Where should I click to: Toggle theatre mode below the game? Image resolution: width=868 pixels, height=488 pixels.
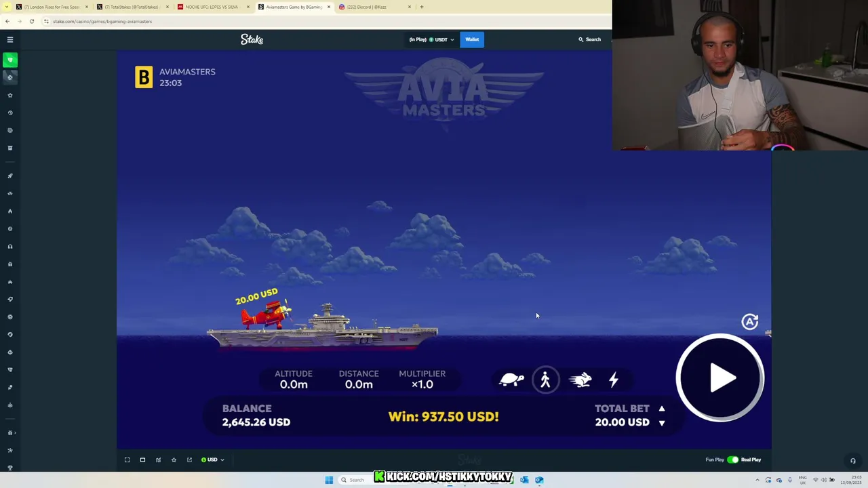142,460
